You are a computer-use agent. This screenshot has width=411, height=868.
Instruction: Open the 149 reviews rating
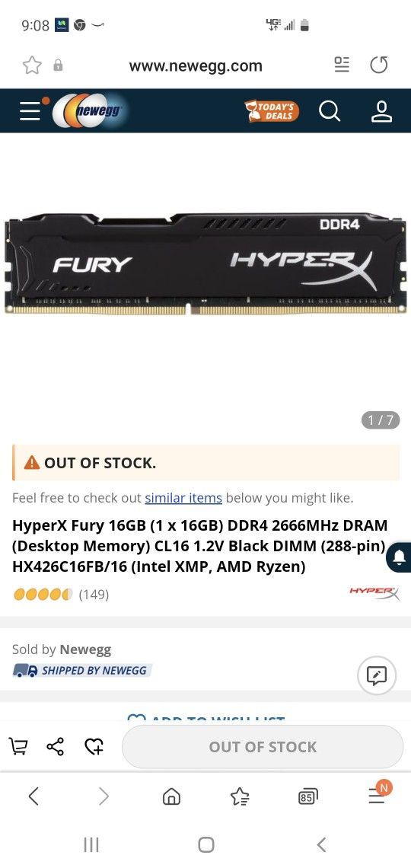(61, 595)
